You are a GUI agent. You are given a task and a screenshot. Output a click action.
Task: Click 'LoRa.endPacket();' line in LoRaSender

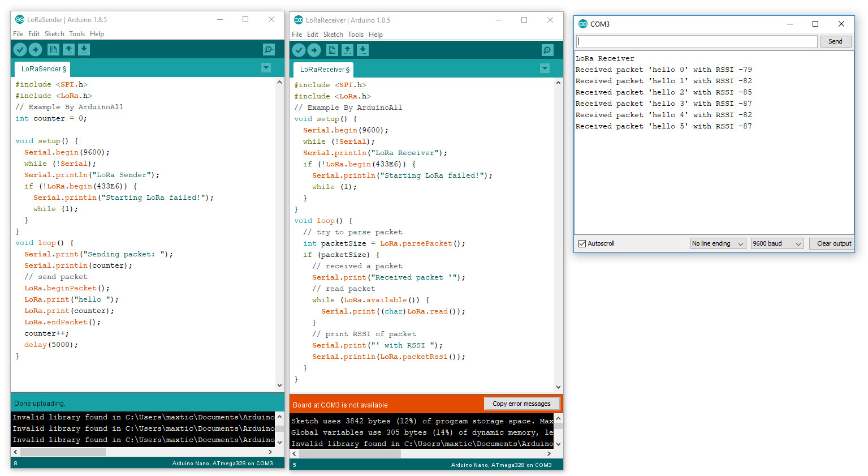(62, 322)
